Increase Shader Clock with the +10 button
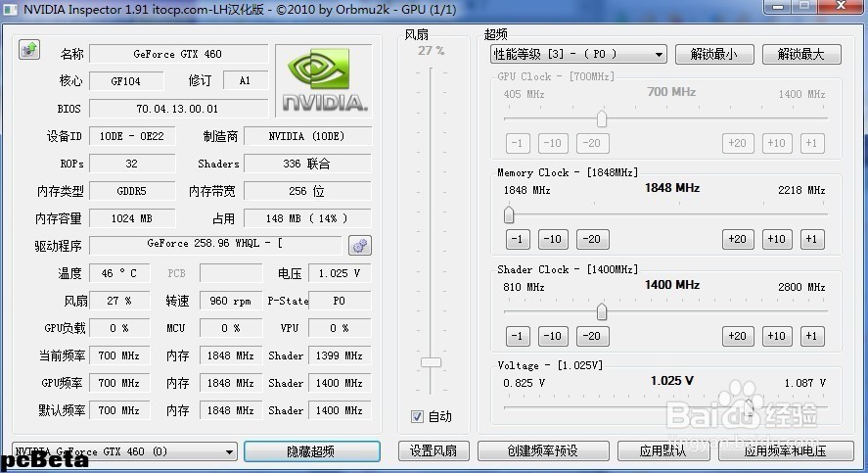The width and height of the screenshot is (868, 473). (777, 336)
